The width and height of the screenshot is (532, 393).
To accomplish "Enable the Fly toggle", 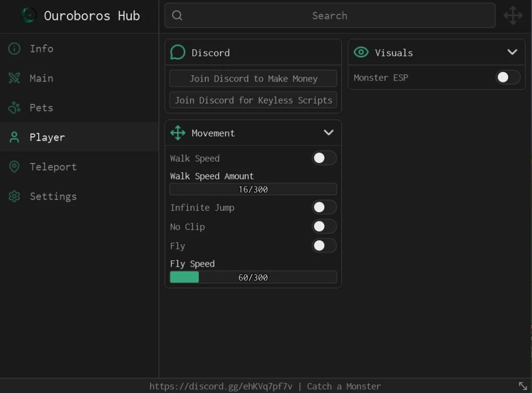I will pos(324,246).
